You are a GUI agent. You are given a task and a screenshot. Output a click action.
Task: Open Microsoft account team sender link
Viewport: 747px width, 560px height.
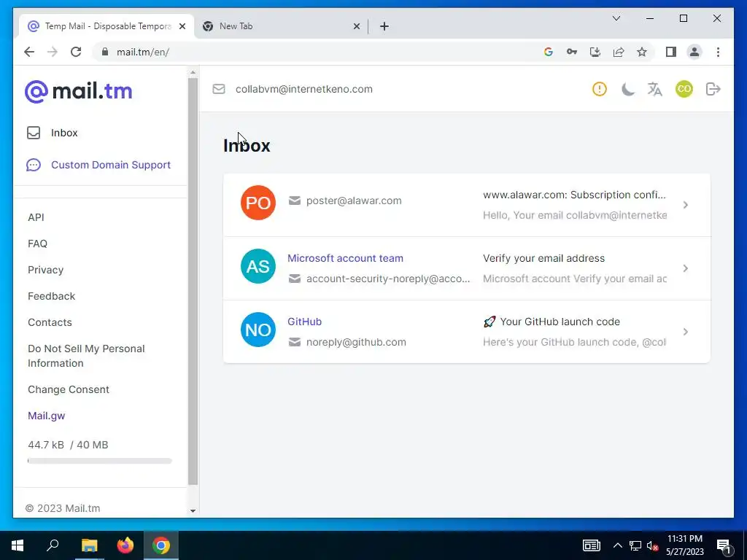pos(345,258)
